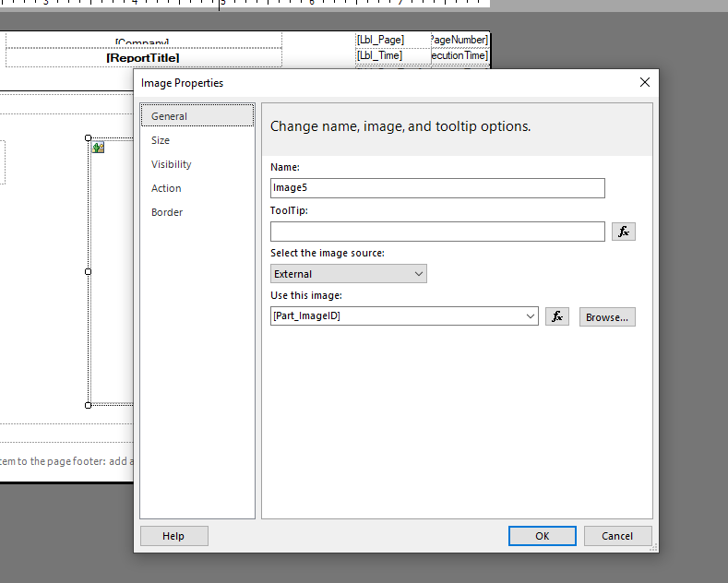Viewport: 728px width, 583px height.
Task: Expand the Use this image combo box list
Action: 531,316
